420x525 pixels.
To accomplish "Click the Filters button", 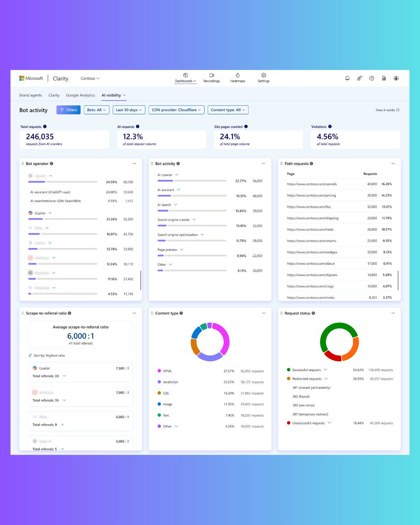I will pos(68,110).
